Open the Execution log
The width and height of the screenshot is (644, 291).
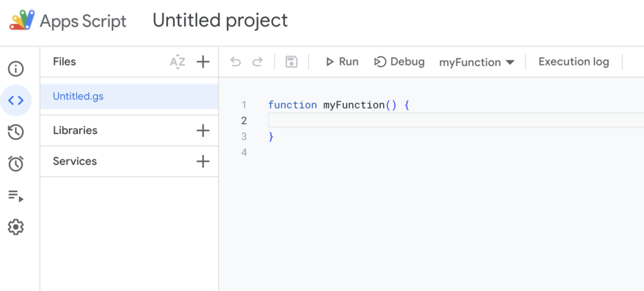tap(574, 62)
